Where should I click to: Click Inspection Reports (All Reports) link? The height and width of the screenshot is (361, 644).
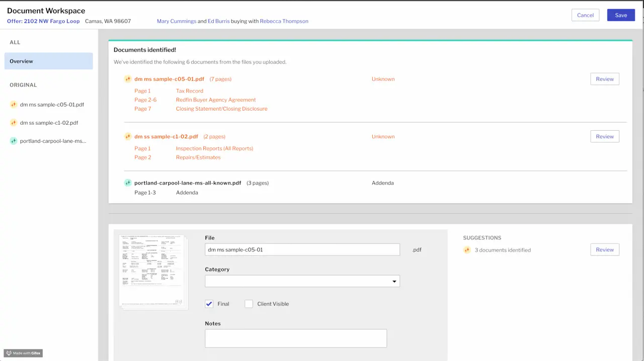[x=214, y=148]
